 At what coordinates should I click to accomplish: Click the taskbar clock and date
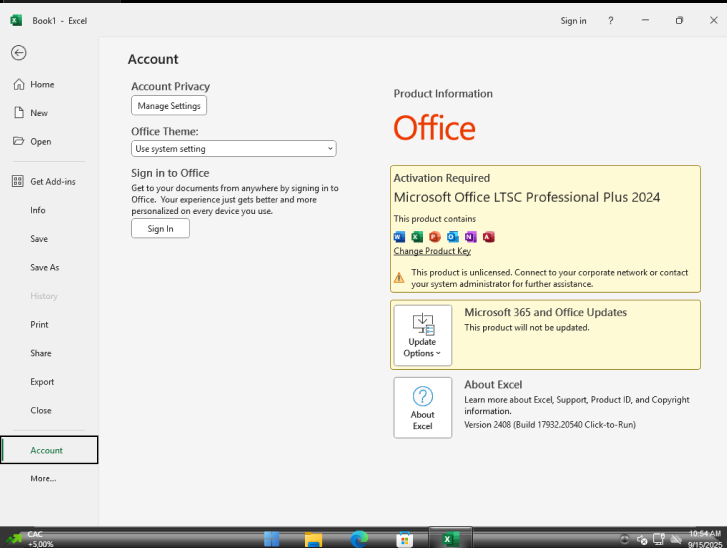705,539
